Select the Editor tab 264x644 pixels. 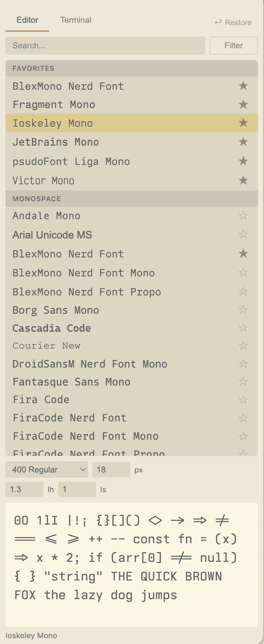coord(27,20)
